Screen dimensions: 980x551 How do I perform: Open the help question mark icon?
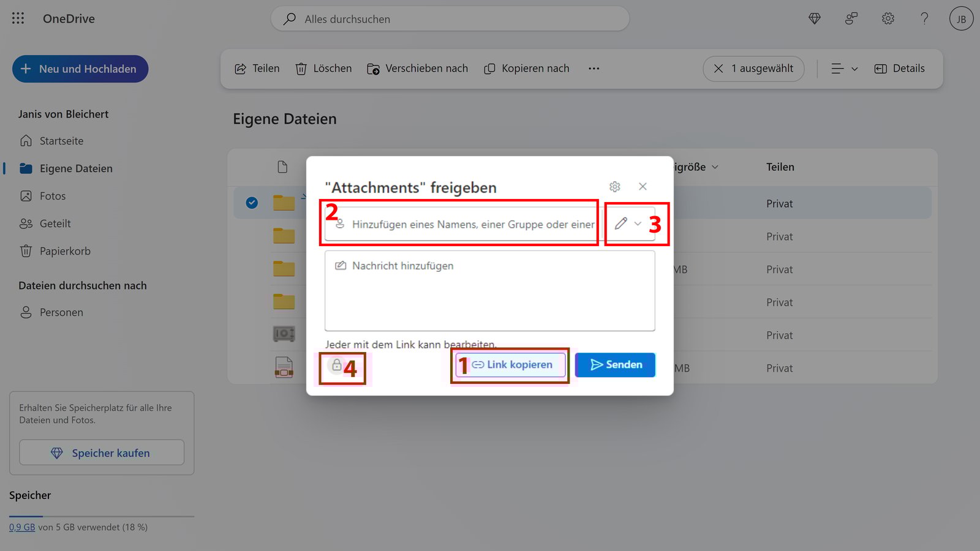coord(924,18)
